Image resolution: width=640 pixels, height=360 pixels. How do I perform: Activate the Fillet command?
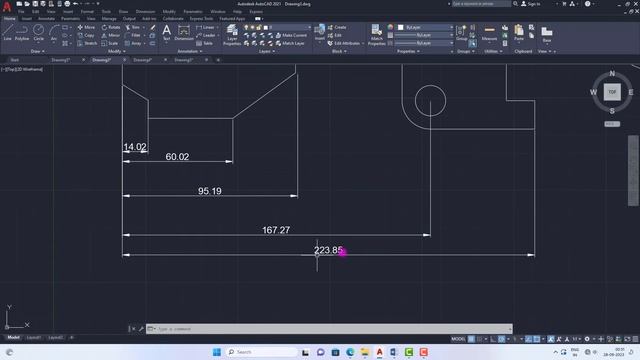133,36
